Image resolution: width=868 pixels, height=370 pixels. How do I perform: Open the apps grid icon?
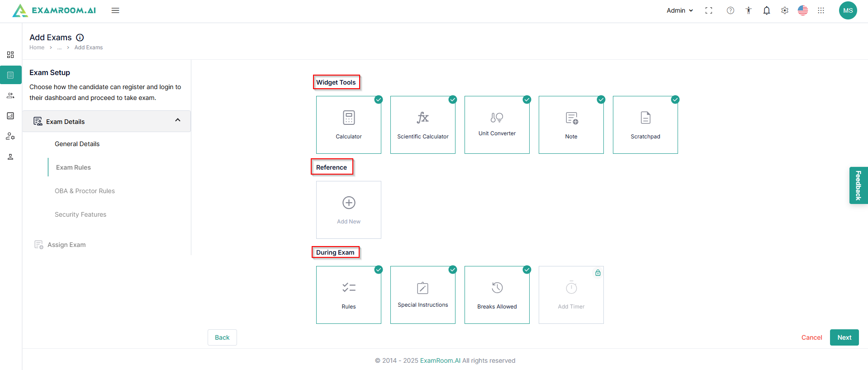click(821, 10)
